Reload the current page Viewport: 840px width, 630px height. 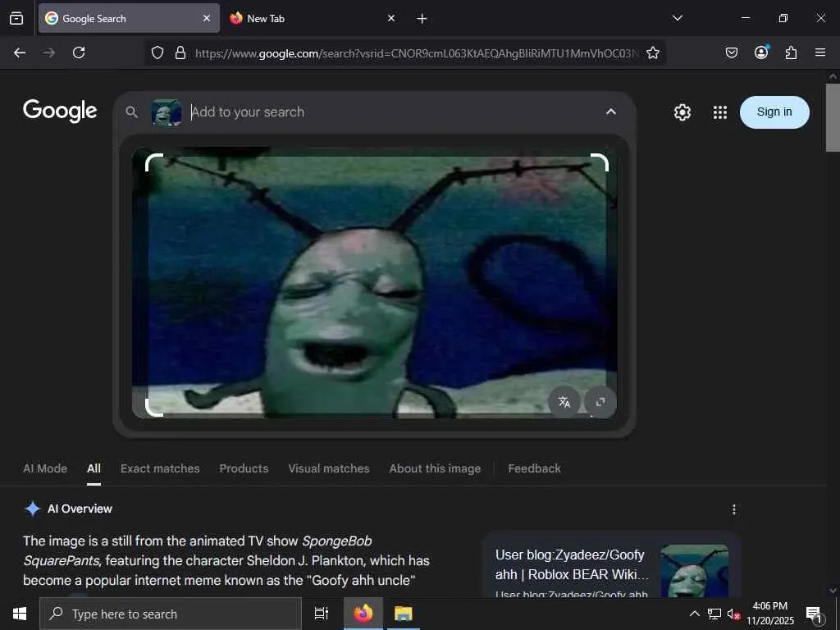79,52
